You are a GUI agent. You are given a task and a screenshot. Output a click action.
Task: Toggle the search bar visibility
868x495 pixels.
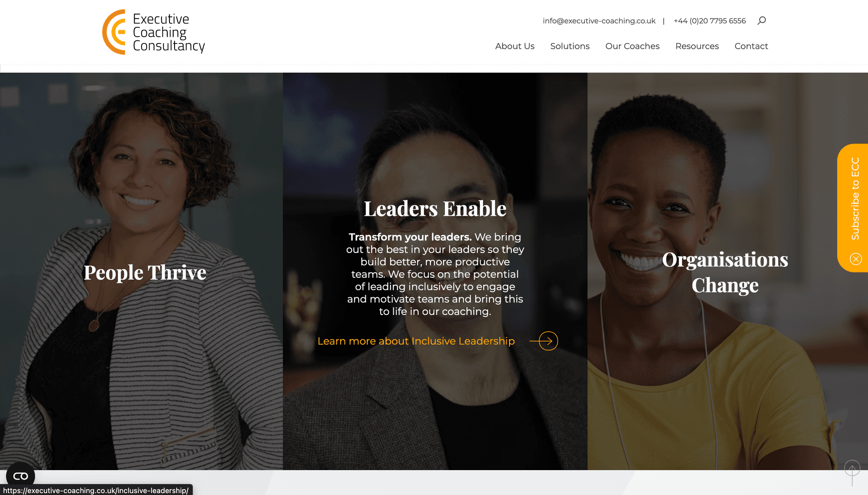pos(762,19)
